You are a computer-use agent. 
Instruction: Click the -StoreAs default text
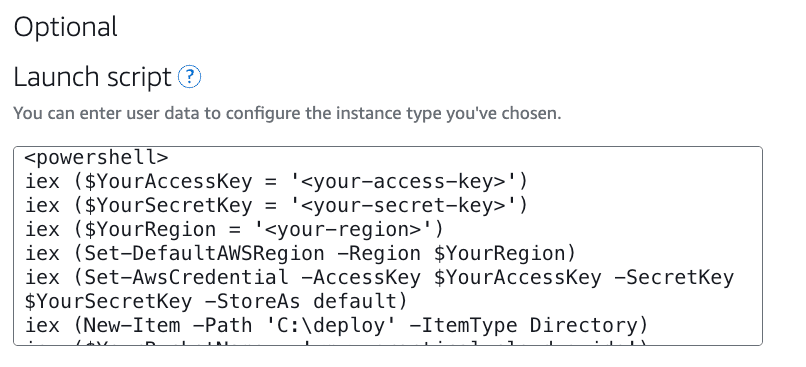300,301
